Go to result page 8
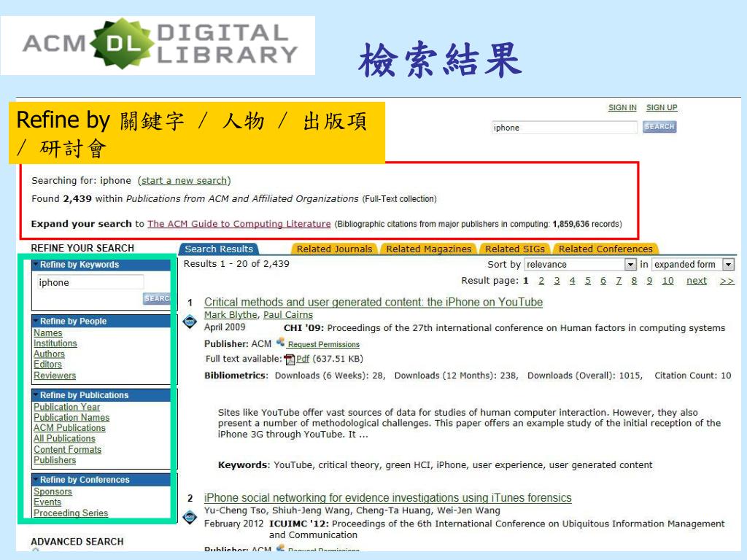 [634, 281]
